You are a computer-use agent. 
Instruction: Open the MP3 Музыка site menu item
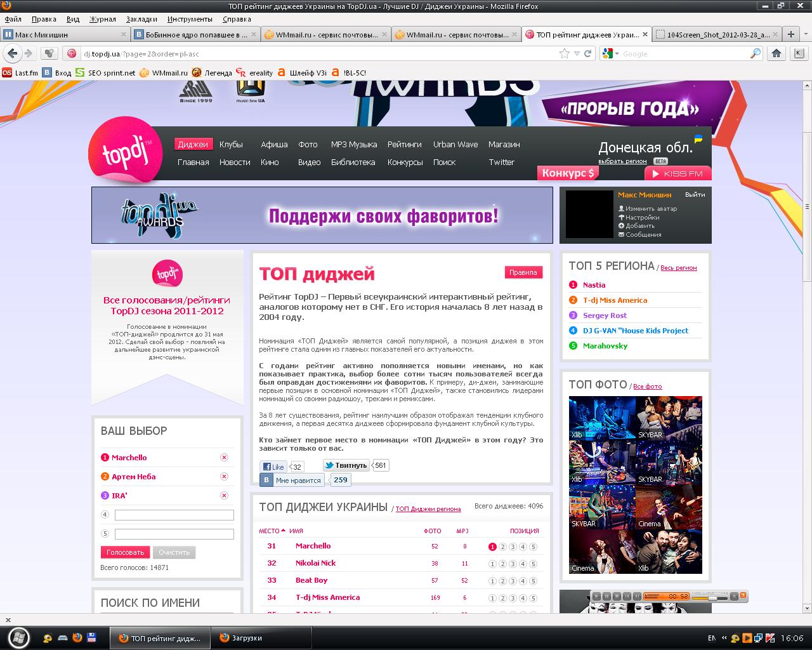pyautogui.click(x=354, y=144)
